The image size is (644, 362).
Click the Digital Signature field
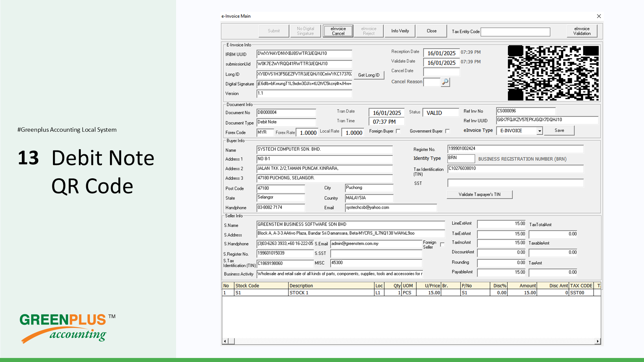point(304,84)
